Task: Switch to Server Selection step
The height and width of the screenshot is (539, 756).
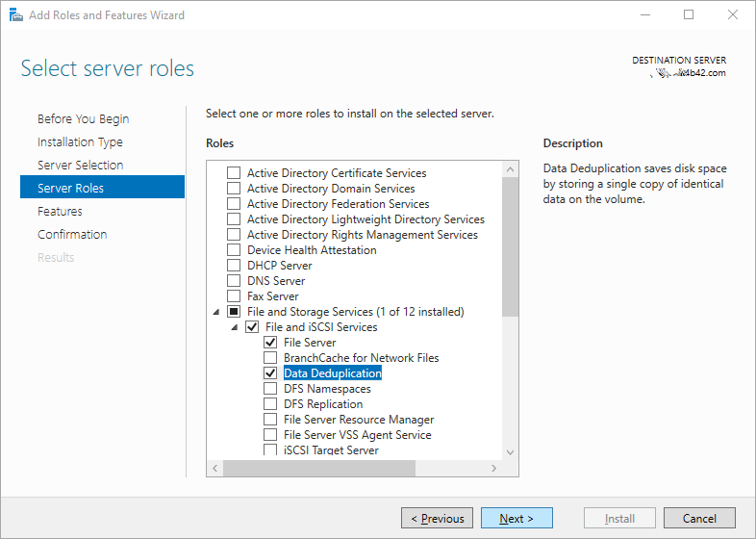Action: click(x=81, y=165)
